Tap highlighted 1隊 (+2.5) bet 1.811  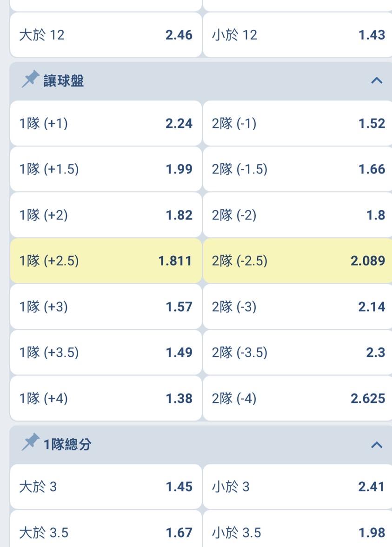click(106, 260)
